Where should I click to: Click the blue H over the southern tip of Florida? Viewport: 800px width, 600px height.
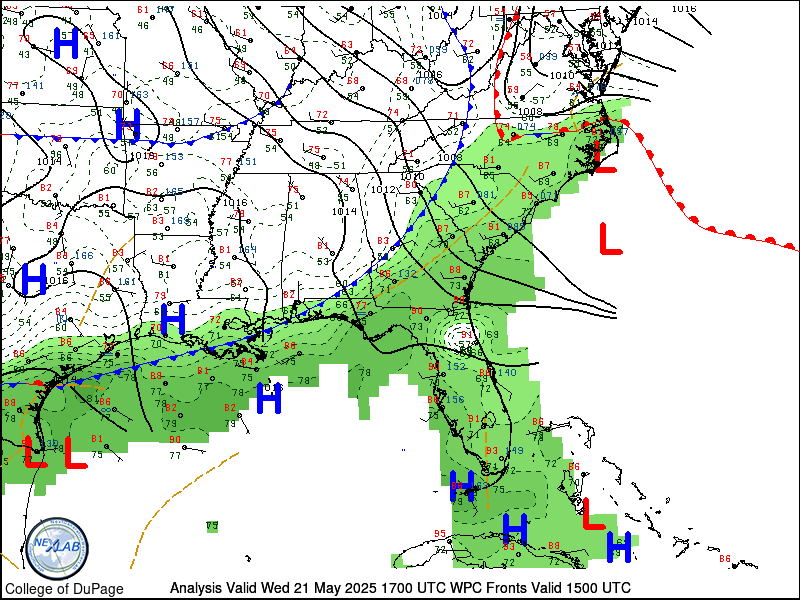pyautogui.click(x=463, y=486)
